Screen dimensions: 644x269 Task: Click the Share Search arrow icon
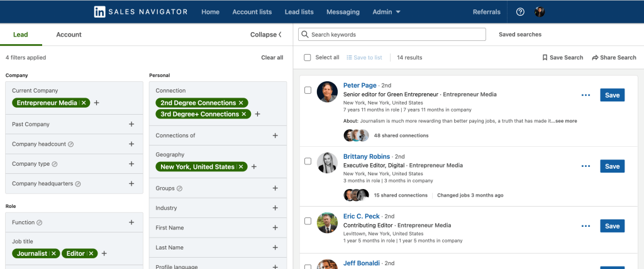pos(595,57)
